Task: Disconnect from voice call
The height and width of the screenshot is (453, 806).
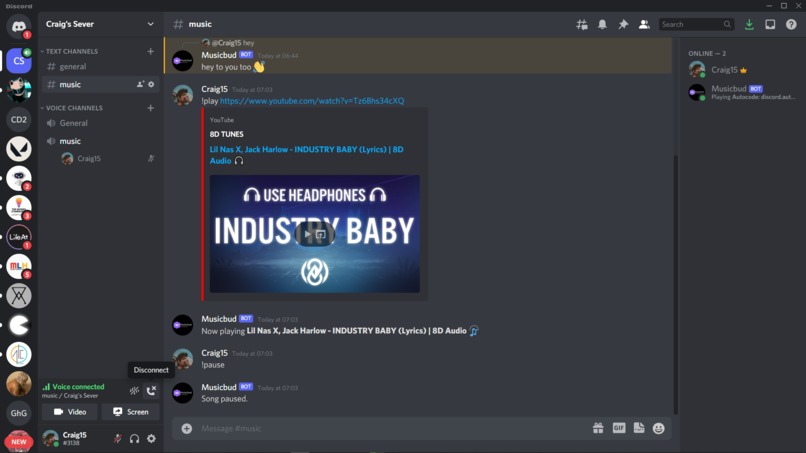Action: 151,391
